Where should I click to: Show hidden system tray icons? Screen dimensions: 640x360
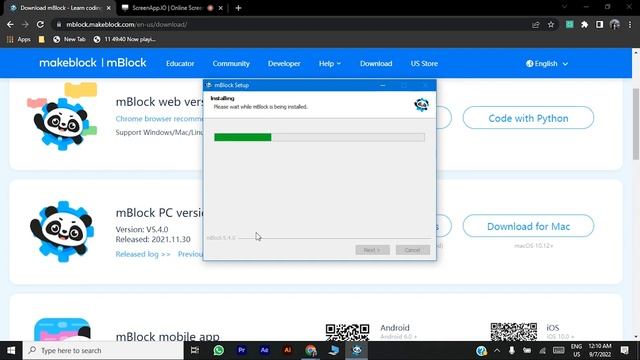(497, 351)
